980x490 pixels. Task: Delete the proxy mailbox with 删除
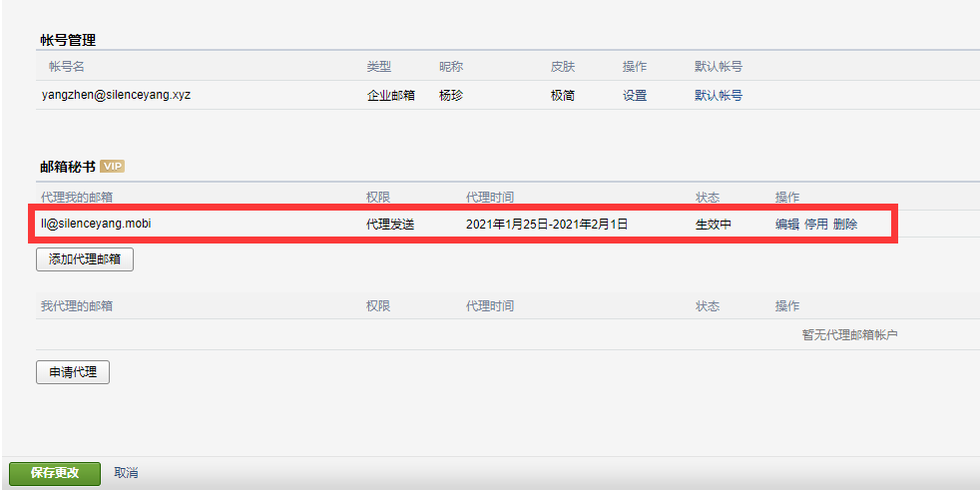tap(845, 225)
